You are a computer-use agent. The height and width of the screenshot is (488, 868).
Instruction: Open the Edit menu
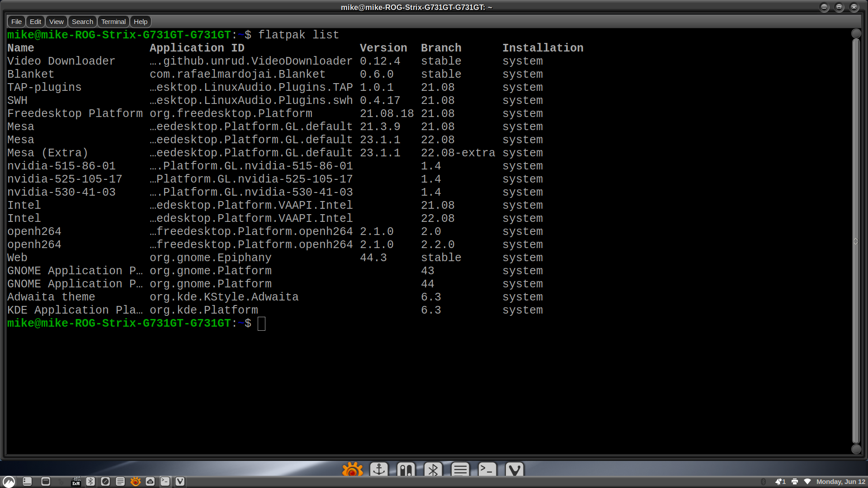35,22
